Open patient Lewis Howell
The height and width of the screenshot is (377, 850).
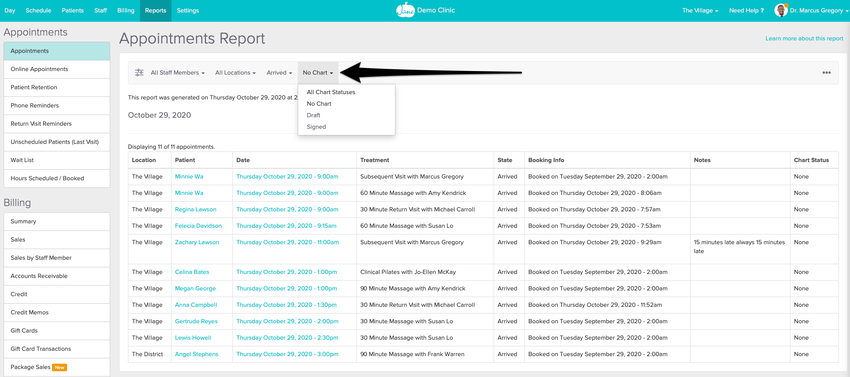[193, 337]
